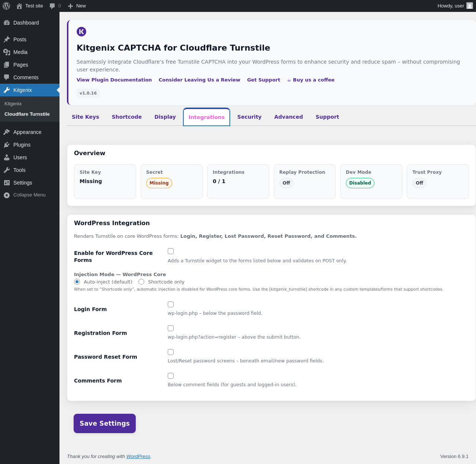Check the Comments Form checkbox
476x464 pixels.
(171, 376)
